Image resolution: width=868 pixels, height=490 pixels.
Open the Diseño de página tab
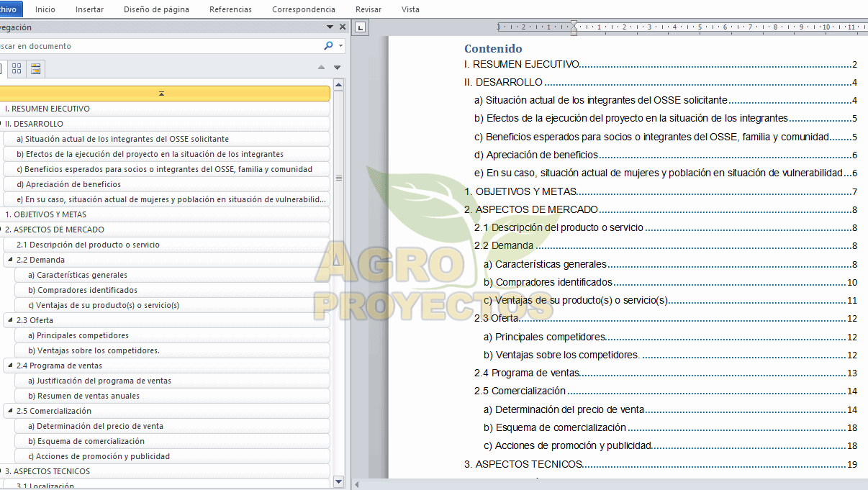pos(156,9)
